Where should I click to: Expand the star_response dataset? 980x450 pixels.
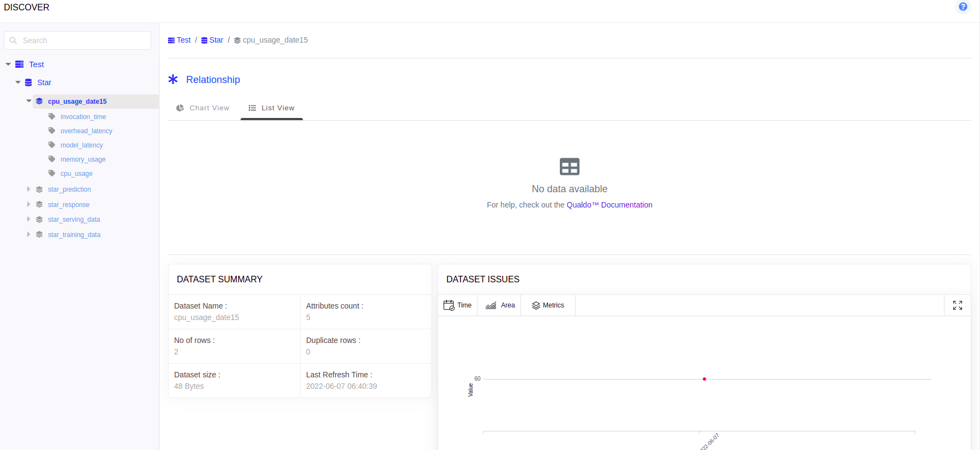coord(29,204)
